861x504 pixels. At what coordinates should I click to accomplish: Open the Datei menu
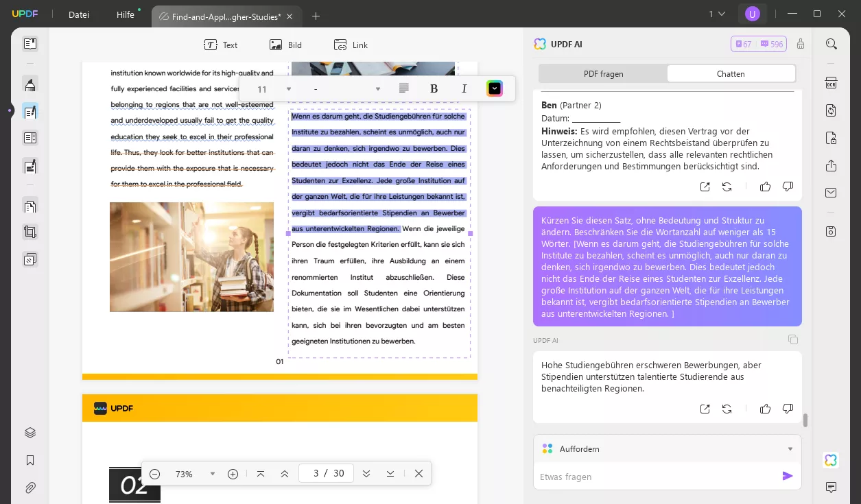(79, 15)
